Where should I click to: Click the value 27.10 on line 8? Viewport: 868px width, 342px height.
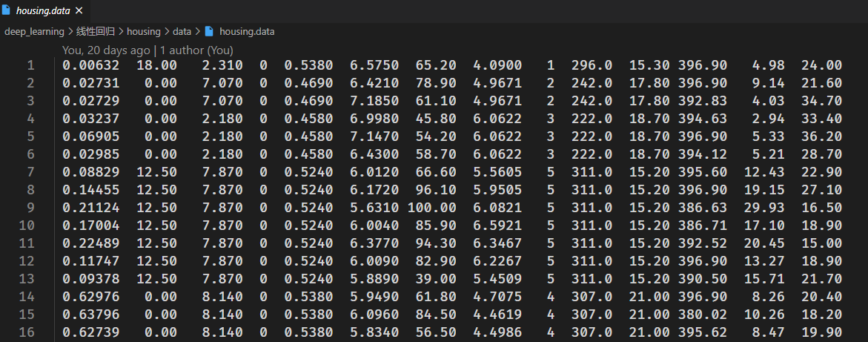pos(821,190)
